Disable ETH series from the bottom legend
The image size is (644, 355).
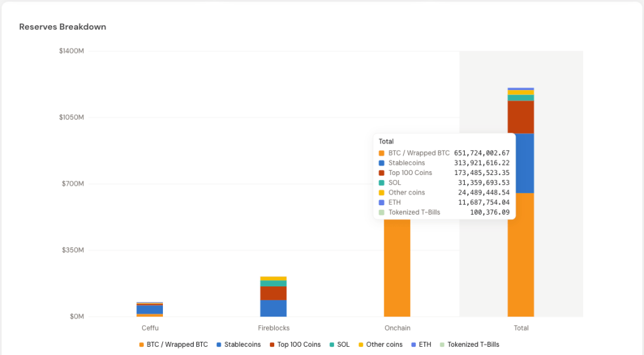[424, 344]
